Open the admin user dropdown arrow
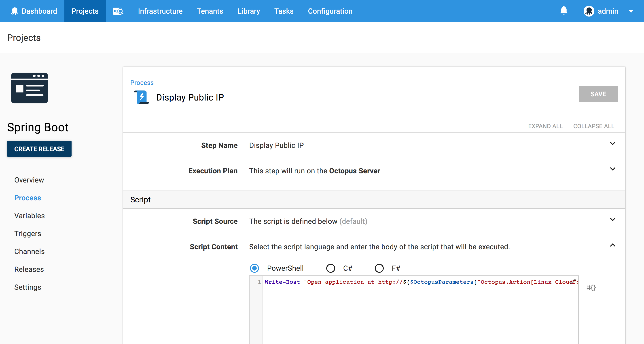The height and width of the screenshot is (344, 644). coord(631,11)
